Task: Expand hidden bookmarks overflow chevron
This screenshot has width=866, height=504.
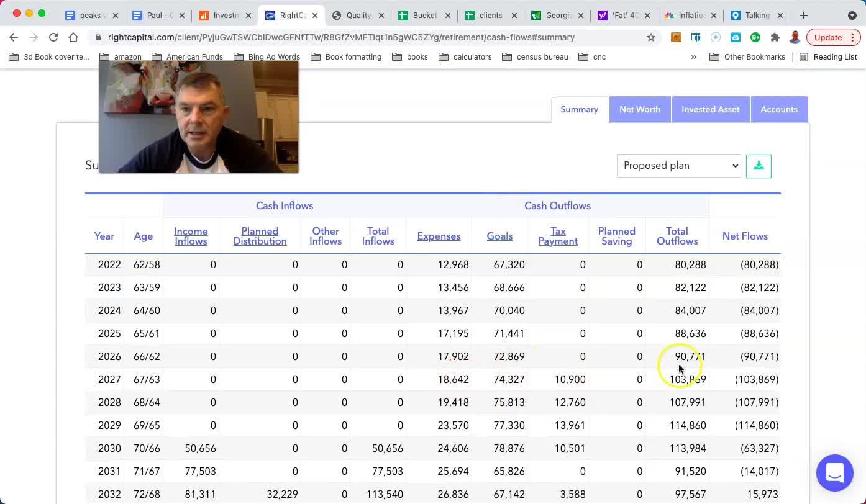Action: click(x=693, y=57)
